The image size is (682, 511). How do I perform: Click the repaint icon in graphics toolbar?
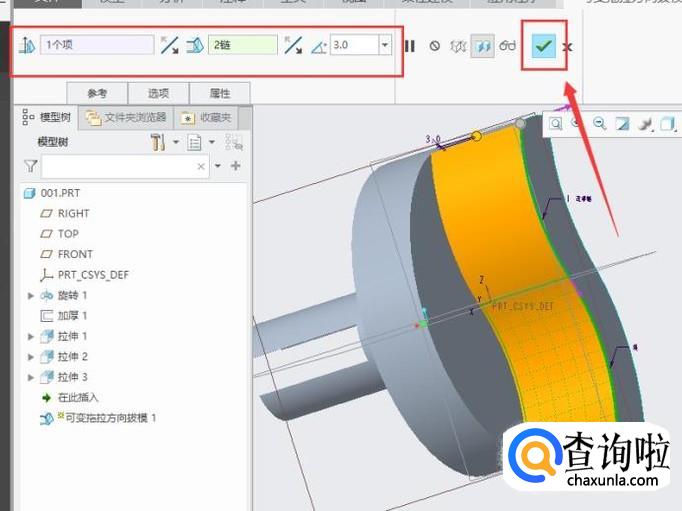coord(622,124)
